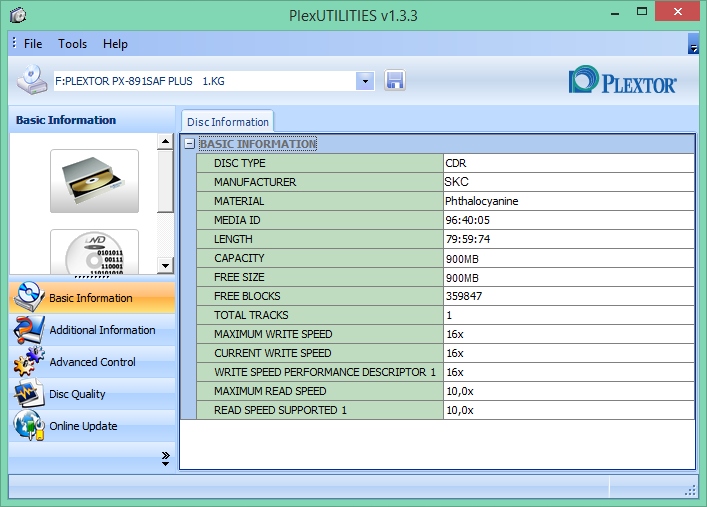707x507 pixels.
Task: Expand the sidebar overflow chevron
Action: click(166, 458)
